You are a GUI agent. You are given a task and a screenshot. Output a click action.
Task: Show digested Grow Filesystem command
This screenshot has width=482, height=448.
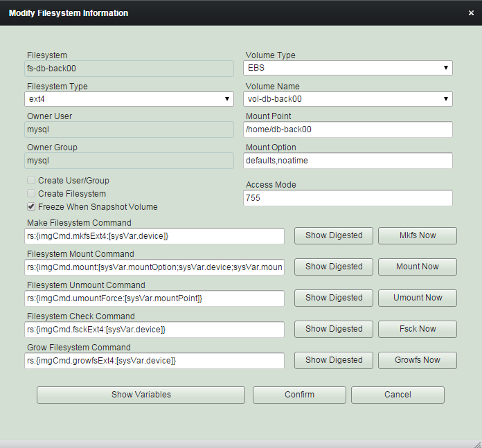click(x=334, y=360)
